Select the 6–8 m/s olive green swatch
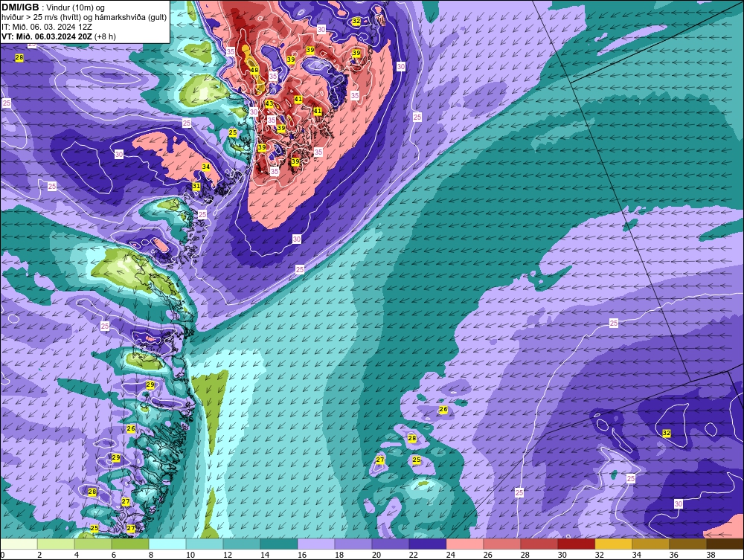Image resolution: width=744 pixels, height=560 pixels. pos(130,544)
